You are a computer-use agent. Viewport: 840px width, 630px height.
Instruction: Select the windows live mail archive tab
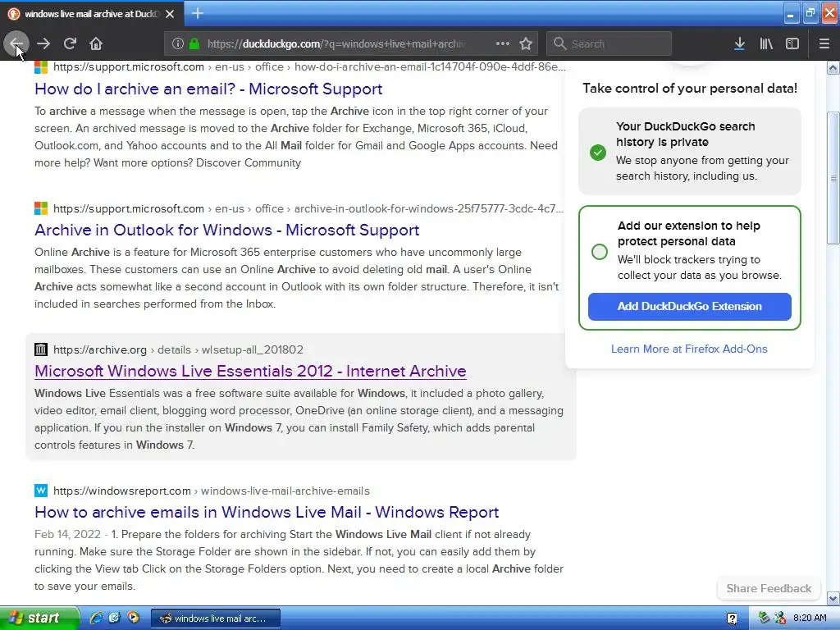pos(91,14)
